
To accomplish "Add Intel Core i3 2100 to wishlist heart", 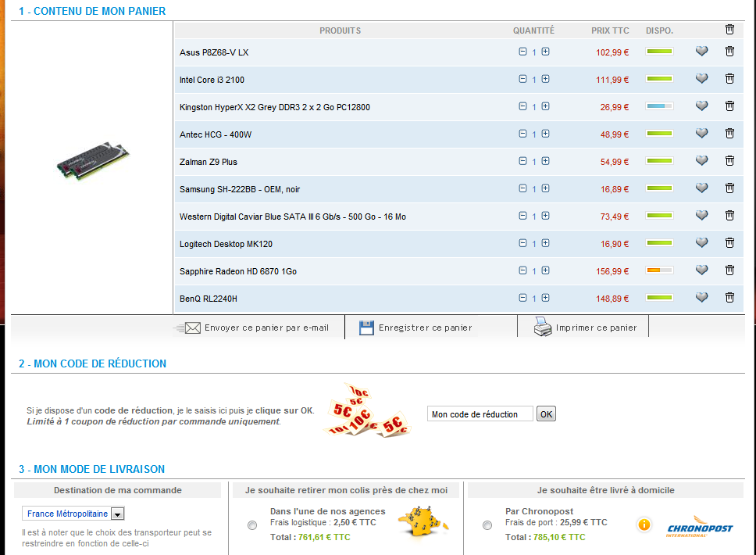I will (x=701, y=79).
